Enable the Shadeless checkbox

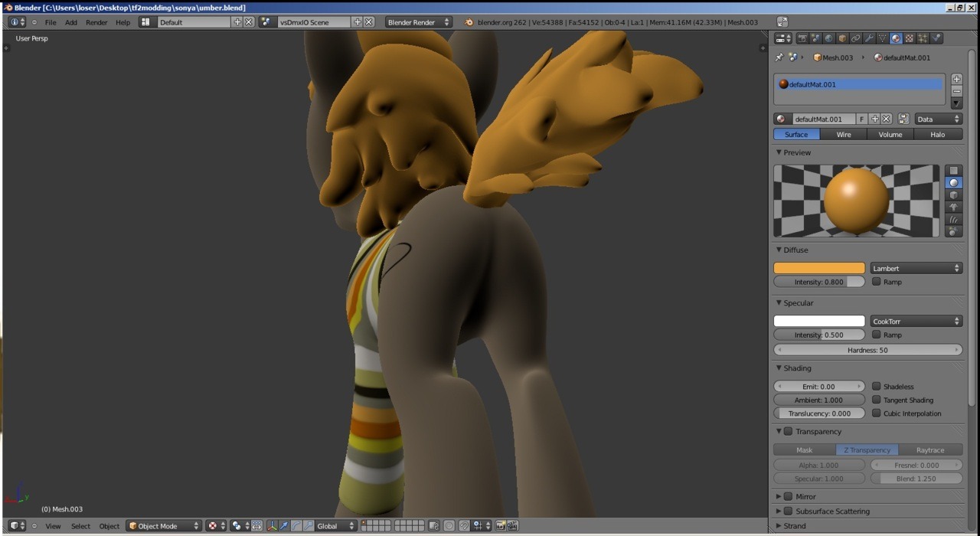click(x=877, y=387)
